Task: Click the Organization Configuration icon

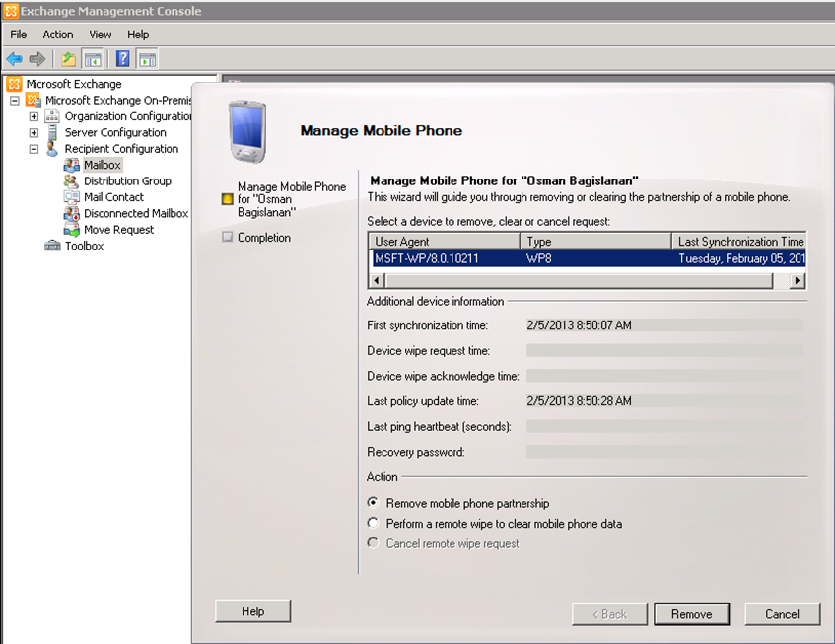Action: 51,116
